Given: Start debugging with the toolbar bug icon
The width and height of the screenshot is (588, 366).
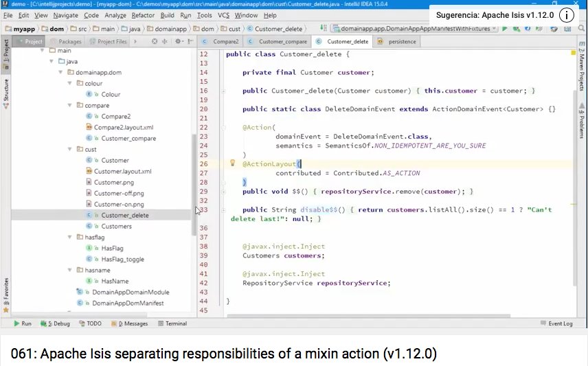Looking at the screenshot, I should click(x=517, y=29).
